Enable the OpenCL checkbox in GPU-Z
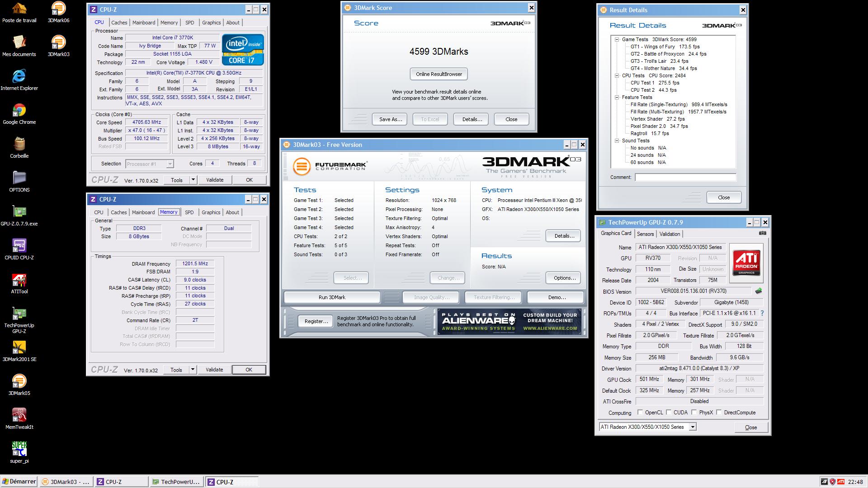This screenshot has width=868, height=488. click(x=640, y=412)
